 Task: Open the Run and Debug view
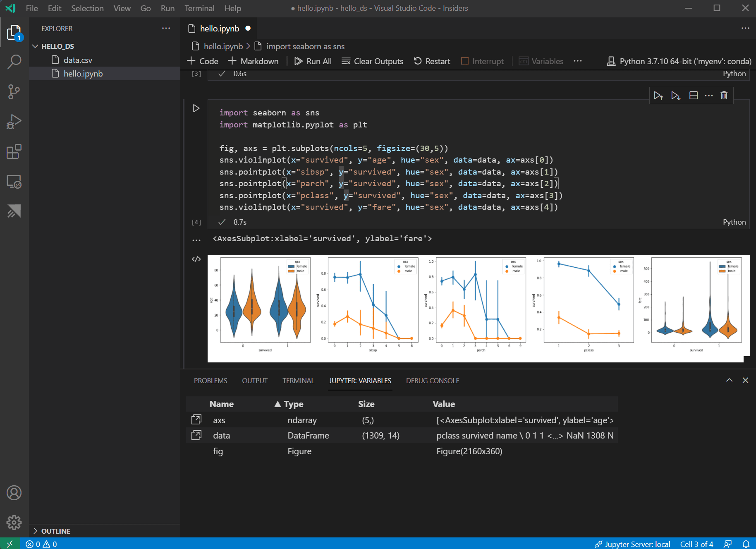[14, 122]
